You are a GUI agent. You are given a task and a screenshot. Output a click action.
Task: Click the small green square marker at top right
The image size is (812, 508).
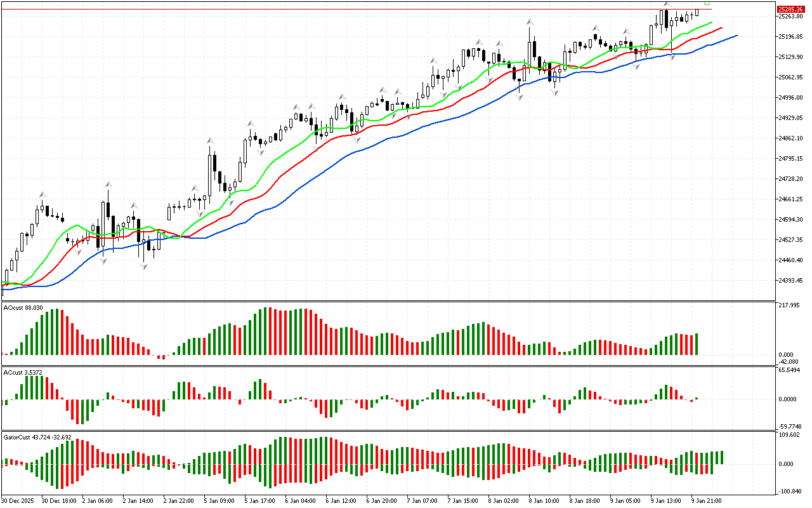707,3
